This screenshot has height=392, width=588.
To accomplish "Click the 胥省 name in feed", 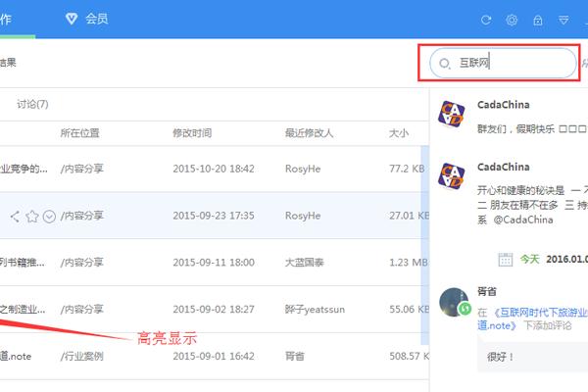I will 487,291.
